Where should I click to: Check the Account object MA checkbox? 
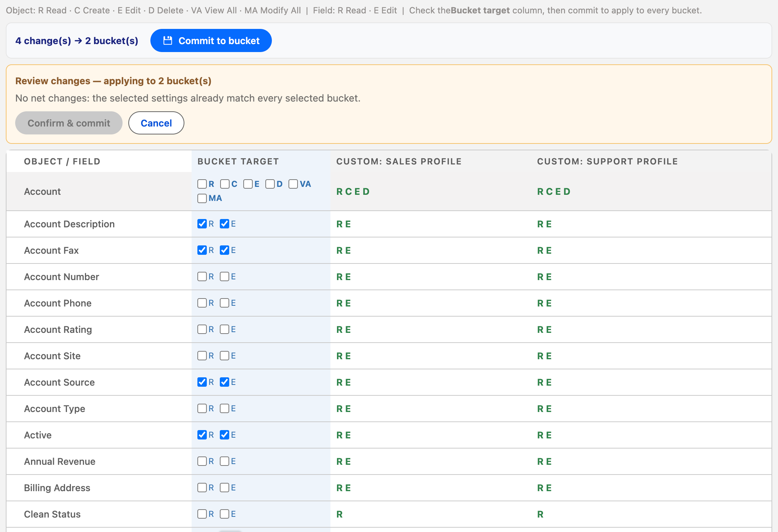(x=202, y=198)
